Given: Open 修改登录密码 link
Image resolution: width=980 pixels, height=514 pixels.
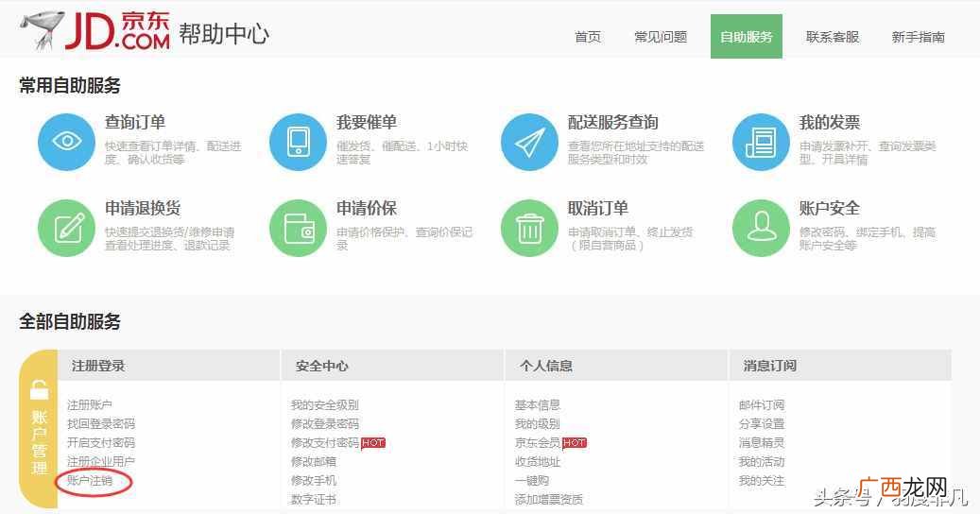Looking at the screenshot, I should click(x=324, y=423).
